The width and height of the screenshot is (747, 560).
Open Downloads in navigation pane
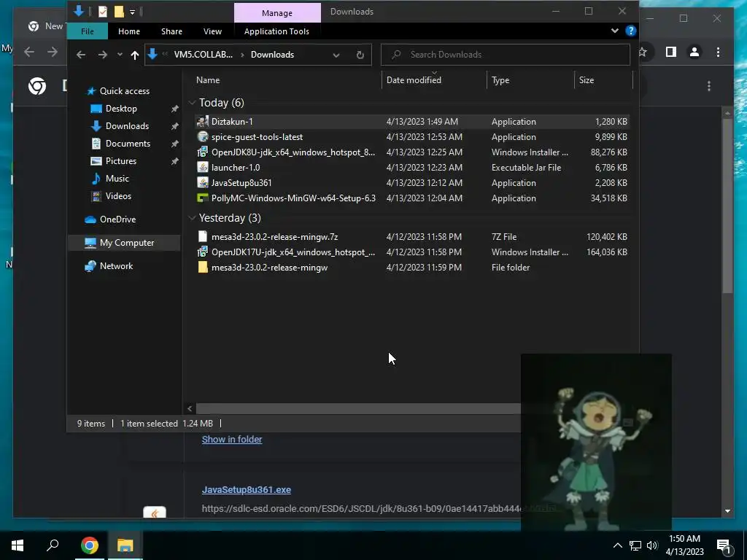(x=127, y=126)
